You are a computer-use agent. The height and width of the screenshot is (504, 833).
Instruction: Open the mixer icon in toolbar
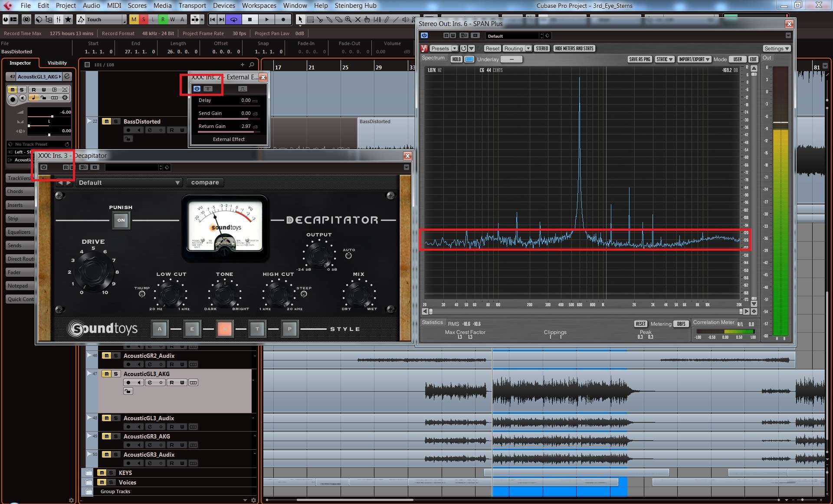tap(59, 19)
